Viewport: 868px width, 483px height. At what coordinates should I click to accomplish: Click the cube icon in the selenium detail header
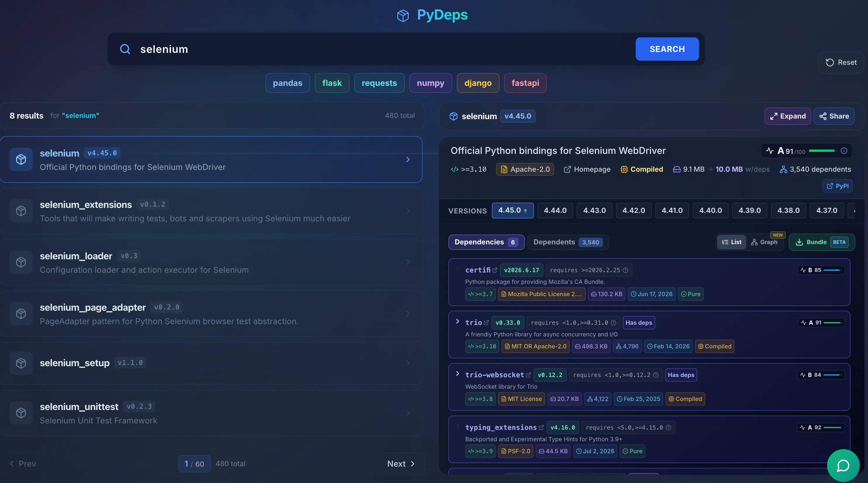pos(454,116)
